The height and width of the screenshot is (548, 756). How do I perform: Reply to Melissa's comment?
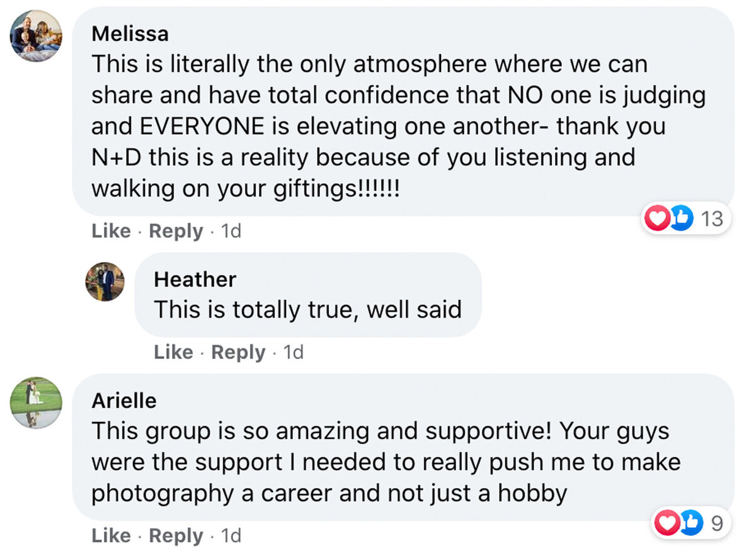click(176, 231)
